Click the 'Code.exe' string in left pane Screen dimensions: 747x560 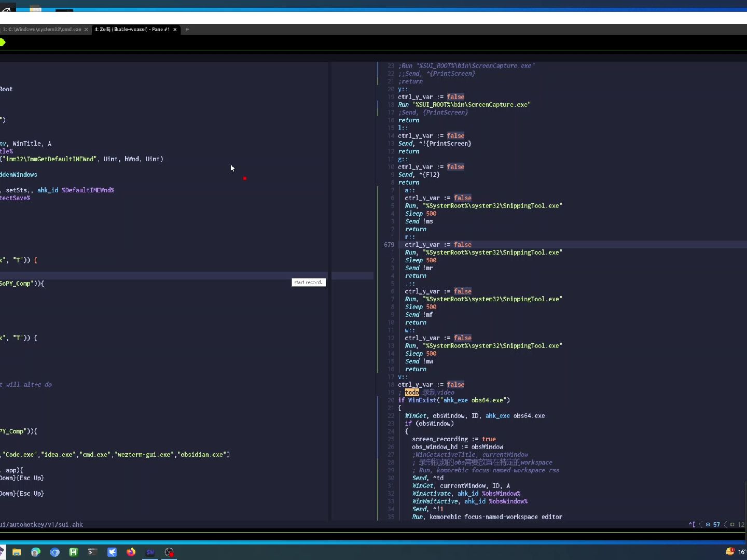pos(20,455)
